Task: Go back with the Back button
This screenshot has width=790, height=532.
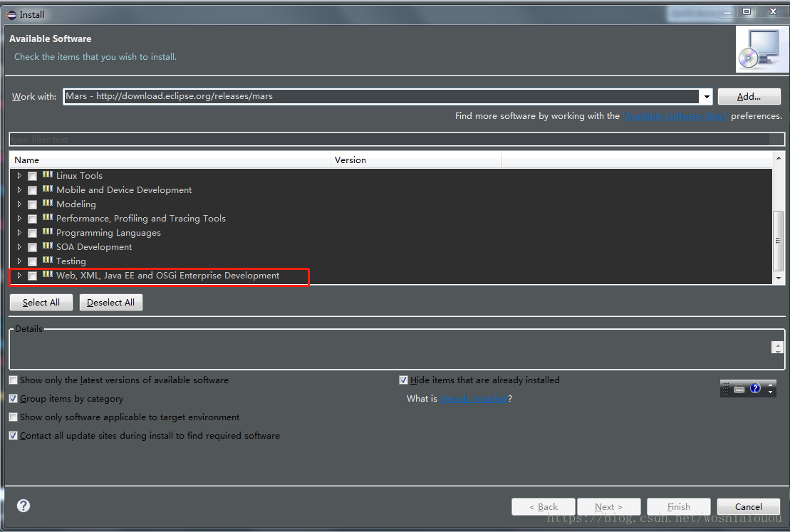Action: coord(543,506)
